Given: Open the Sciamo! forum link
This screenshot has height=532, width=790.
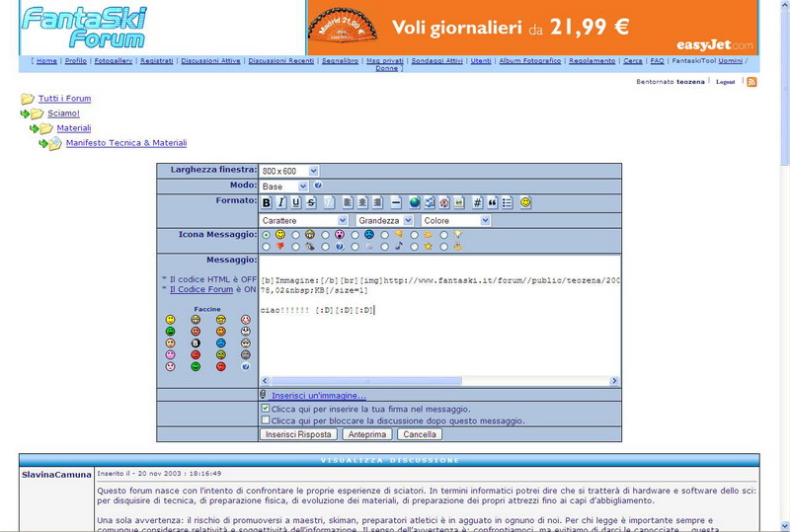Looking at the screenshot, I should tap(63, 114).
